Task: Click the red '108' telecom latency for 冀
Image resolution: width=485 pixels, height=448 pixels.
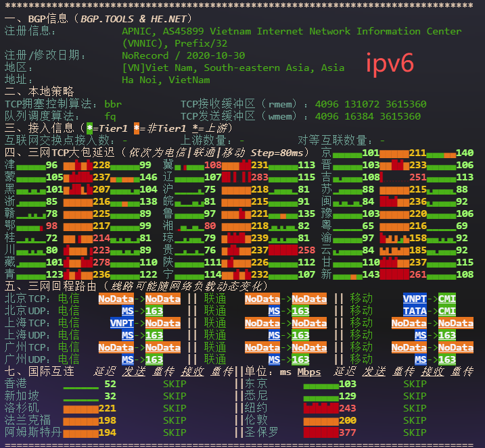Action: pos(213,165)
